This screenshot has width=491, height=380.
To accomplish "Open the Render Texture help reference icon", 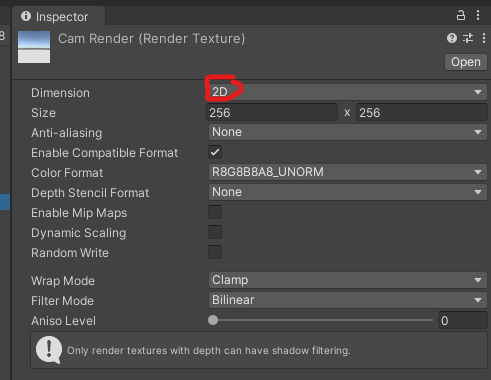I will point(452,38).
